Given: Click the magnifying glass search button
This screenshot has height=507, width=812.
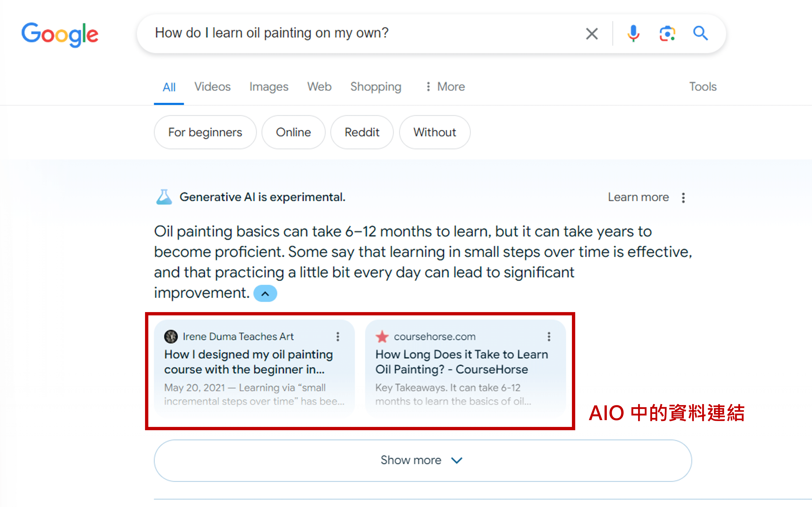Looking at the screenshot, I should click(700, 34).
